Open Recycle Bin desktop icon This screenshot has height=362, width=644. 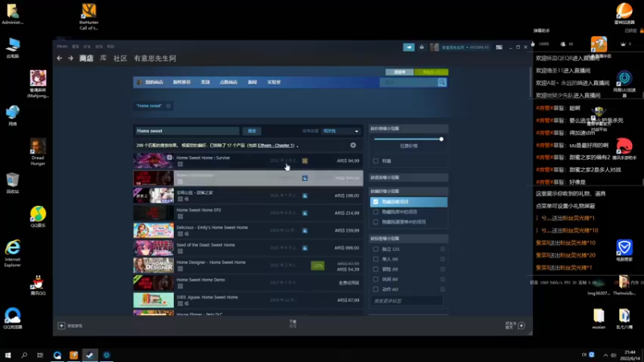point(12,183)
